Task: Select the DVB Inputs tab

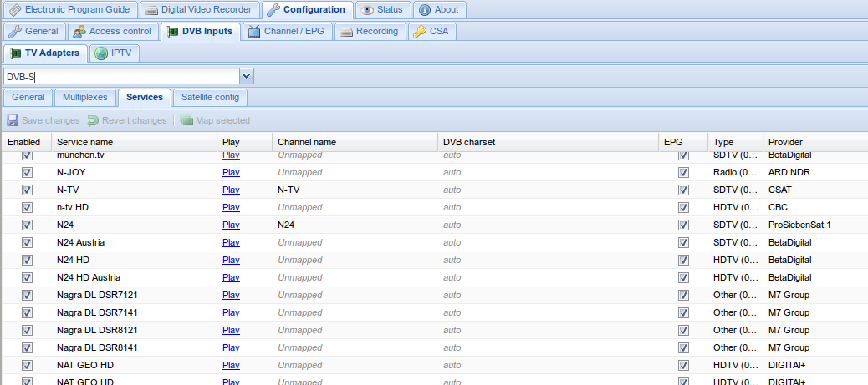Action: click(201, 32)
